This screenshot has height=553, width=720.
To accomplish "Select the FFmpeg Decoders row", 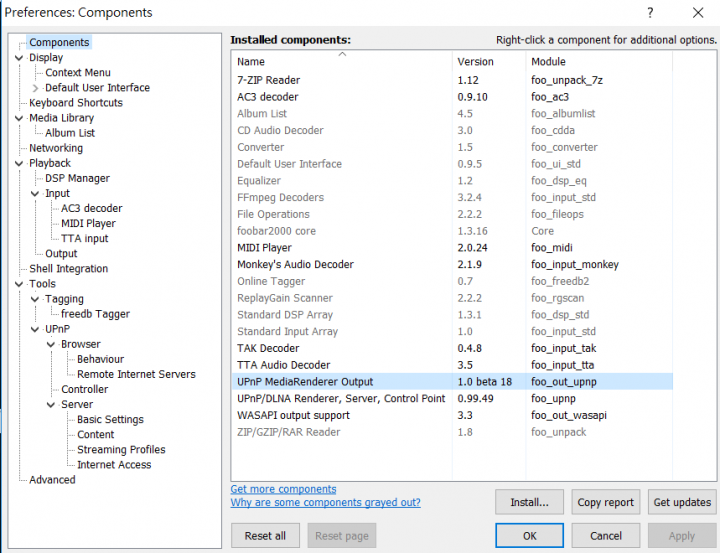I will click(x=452, y=198).
